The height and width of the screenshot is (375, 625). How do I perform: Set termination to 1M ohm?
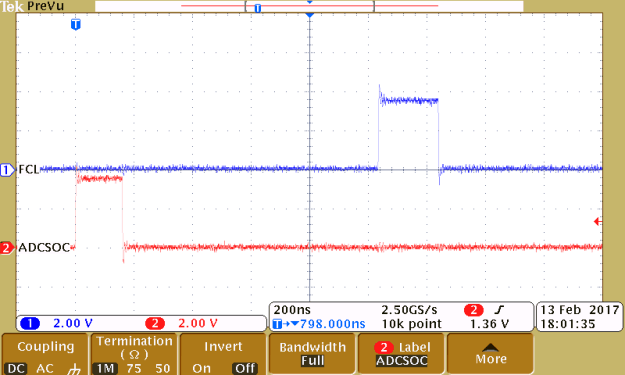pos(105,368)
